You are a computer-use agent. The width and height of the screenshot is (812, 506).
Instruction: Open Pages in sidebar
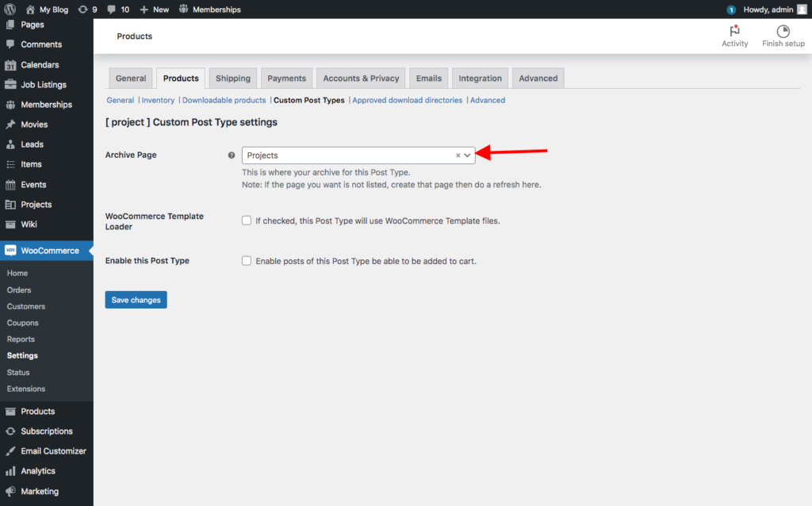click(x=32, y=25)
